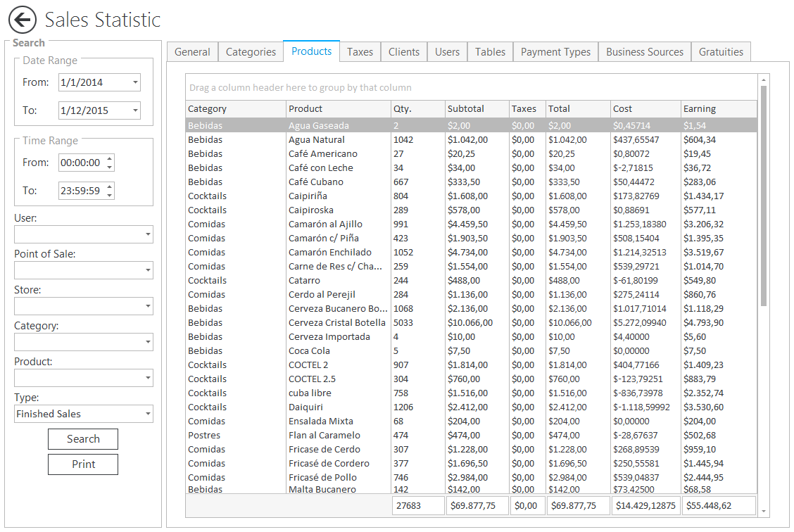Sort by the Qty. column header

417,109
